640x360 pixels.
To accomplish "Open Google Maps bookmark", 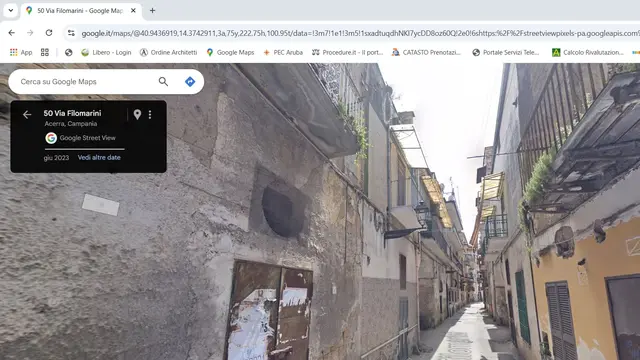I will (230, 52).
